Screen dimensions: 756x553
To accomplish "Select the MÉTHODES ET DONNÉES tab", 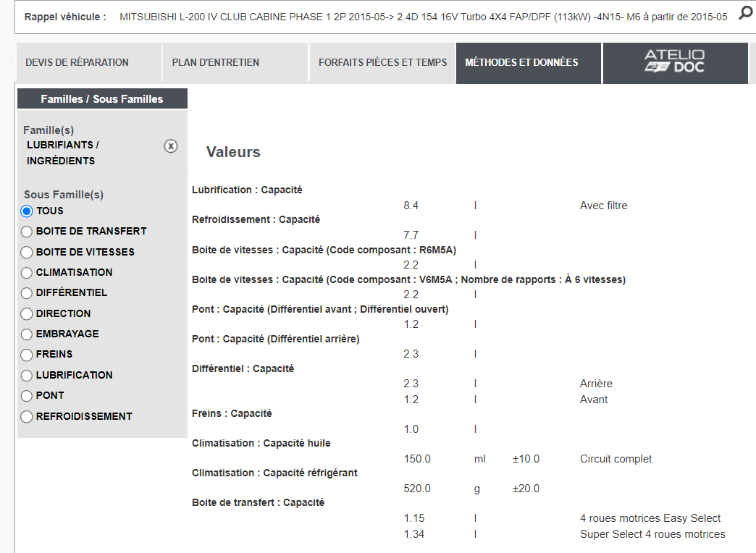I will 529,63.
